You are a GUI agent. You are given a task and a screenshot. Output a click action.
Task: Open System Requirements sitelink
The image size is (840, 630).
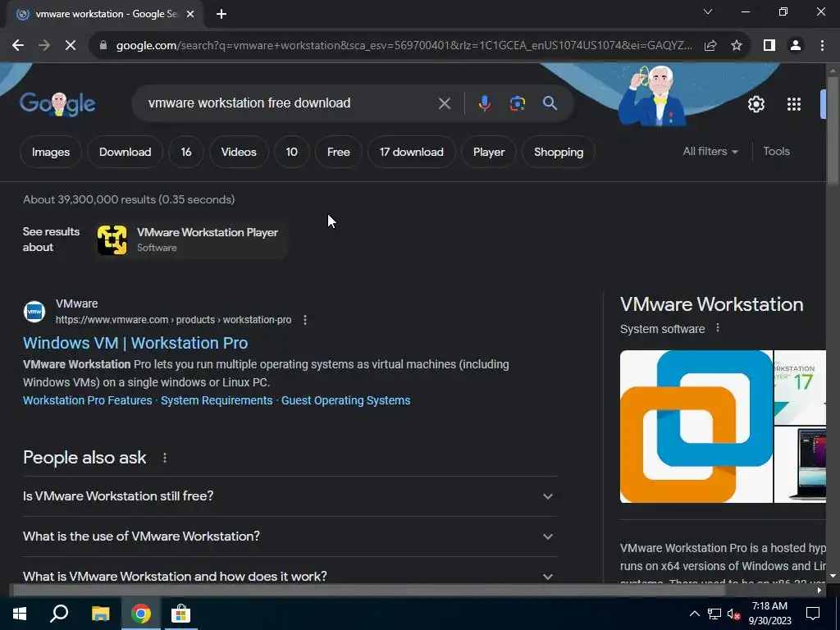[x=217, y=400]
